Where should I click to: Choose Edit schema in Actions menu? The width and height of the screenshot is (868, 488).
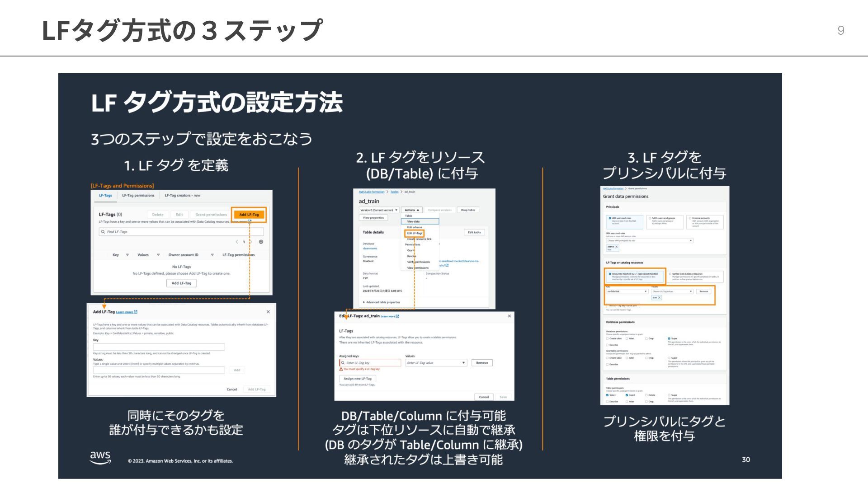(x=415, y=227)
